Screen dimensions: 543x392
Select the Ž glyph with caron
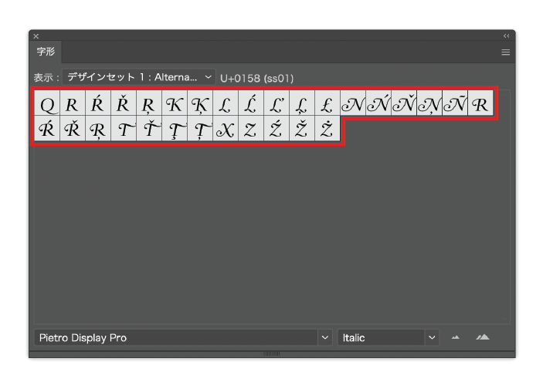301,130
